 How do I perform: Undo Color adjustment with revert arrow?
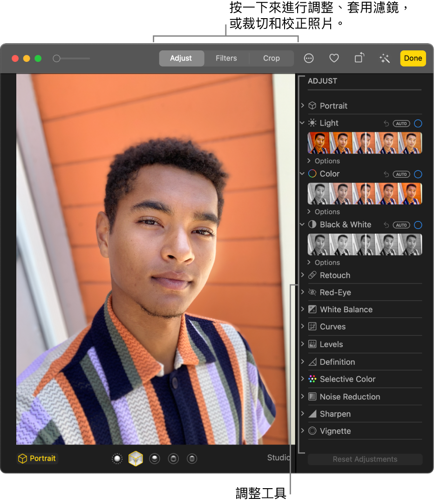click(387, 174)
